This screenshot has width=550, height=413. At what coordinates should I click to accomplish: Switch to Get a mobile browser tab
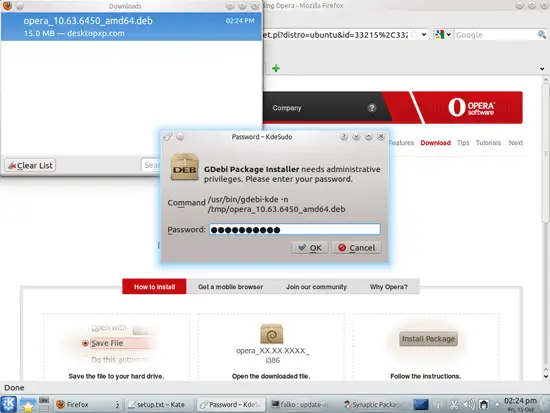(x=230, y=287)
